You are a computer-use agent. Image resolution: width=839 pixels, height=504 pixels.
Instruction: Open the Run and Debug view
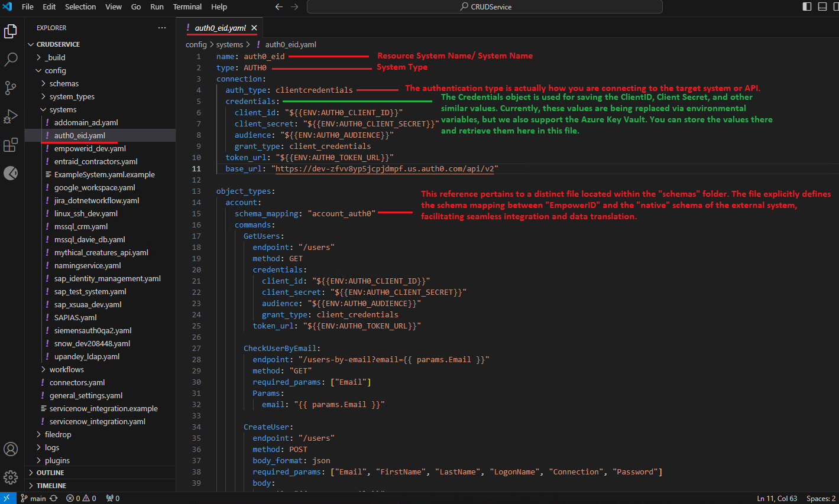(11, 116)
